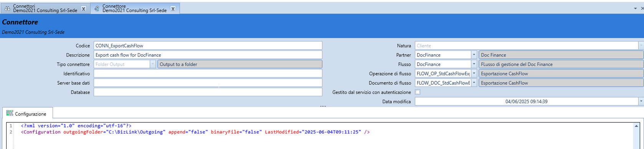Viewport: 644px width, 149px height.
Task: Click the Configurazione tab icon
Action: click(x=10, y=113)
